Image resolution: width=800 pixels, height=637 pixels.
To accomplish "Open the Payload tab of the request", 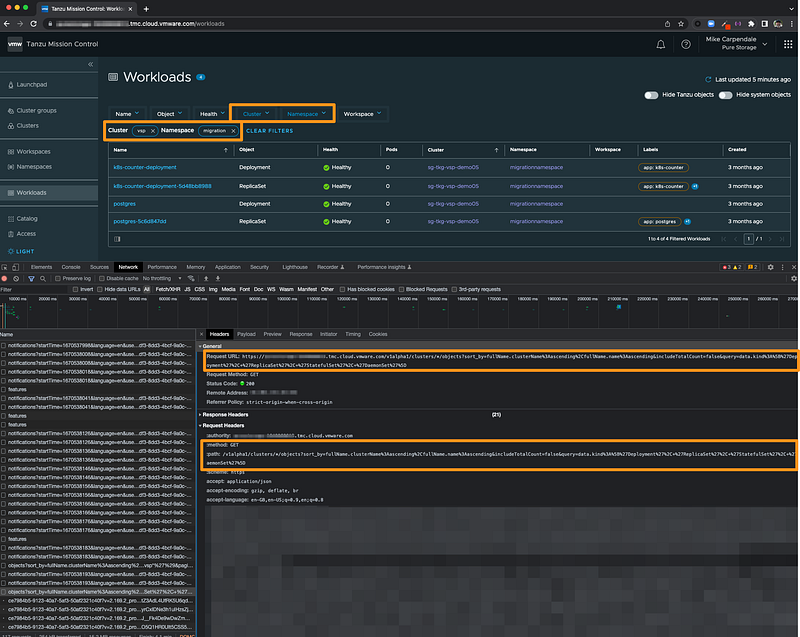I will click(246, 334).
